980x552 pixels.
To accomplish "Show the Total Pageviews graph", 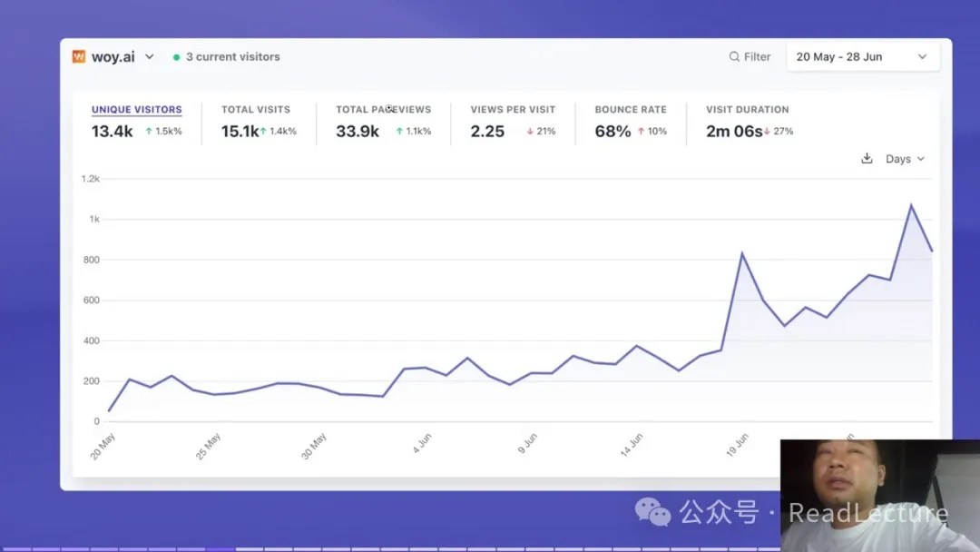I will 383,110.
